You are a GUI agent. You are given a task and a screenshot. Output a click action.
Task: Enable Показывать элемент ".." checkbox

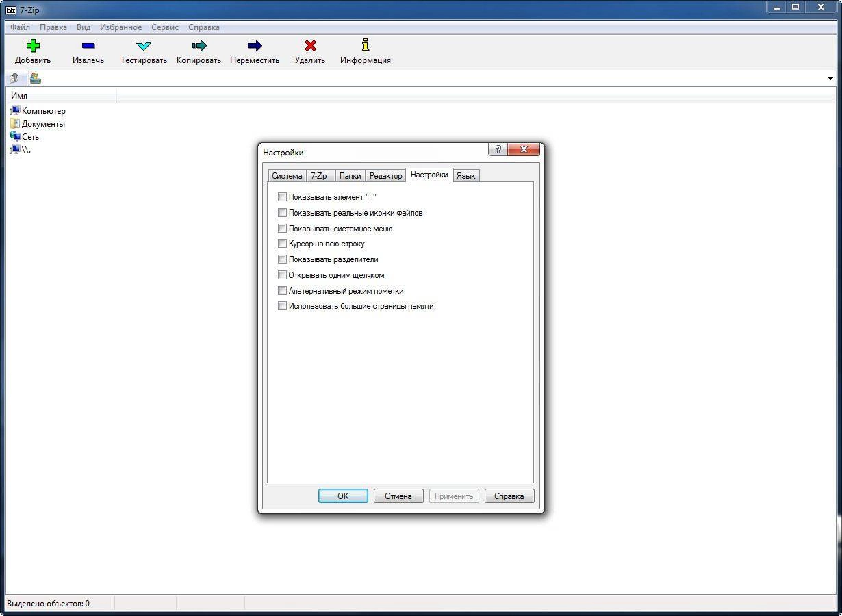point(282,197)
